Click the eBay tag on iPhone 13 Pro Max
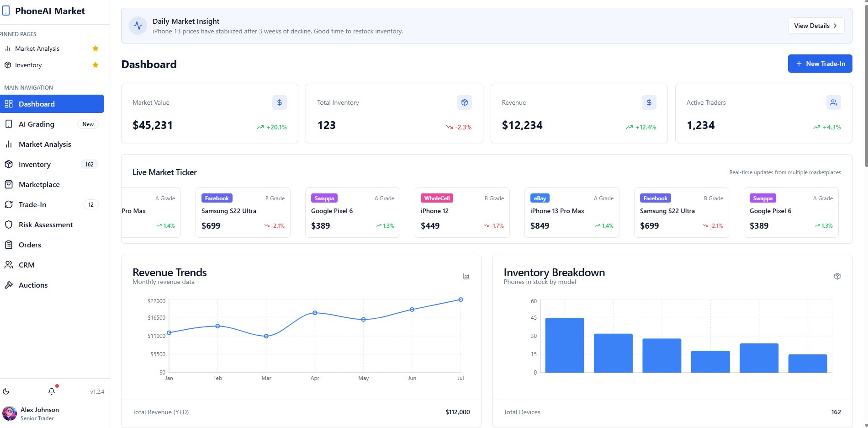The image size is (868, 428). (540, 198)
